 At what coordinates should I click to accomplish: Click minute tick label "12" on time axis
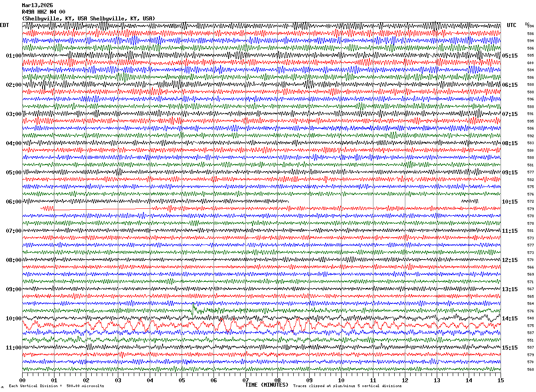pos(405,380)
